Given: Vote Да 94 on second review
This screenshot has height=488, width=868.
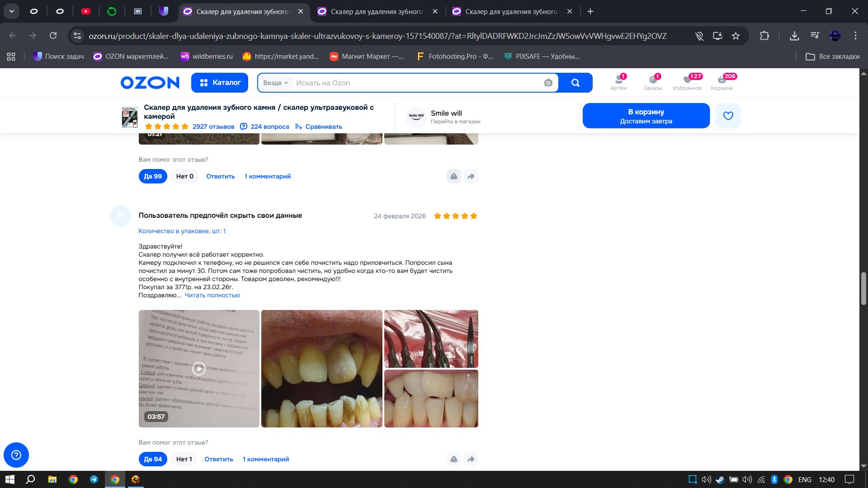Looking at the screenshot, I should tap(153, 459).
